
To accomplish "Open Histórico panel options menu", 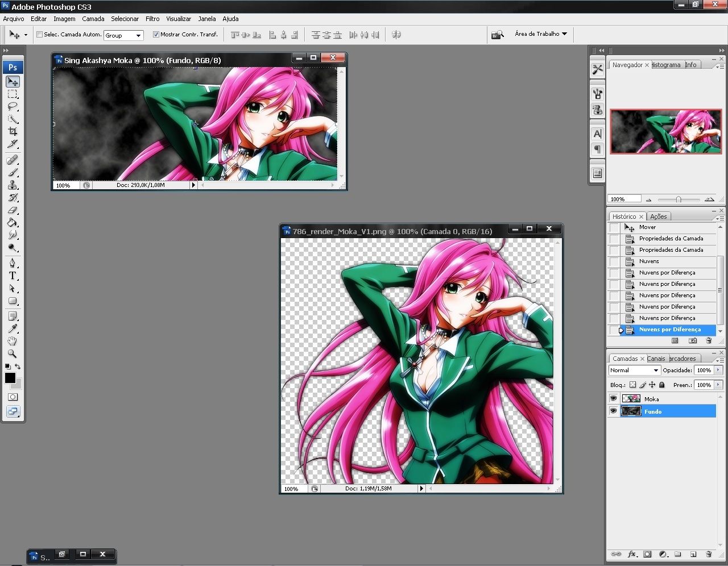I will (719, 218).
